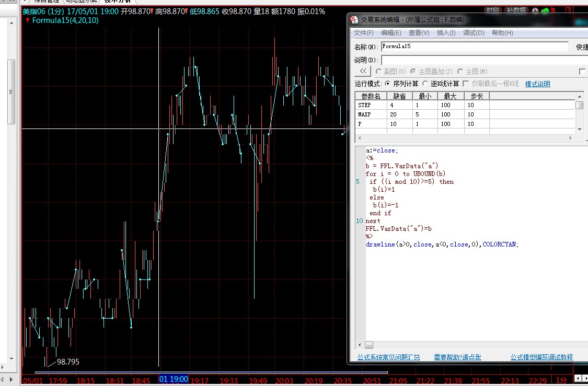Viewport: 588px width, 386px height.
Task: Click the parameter table right scroll arrow
Action: click(571, 138)
